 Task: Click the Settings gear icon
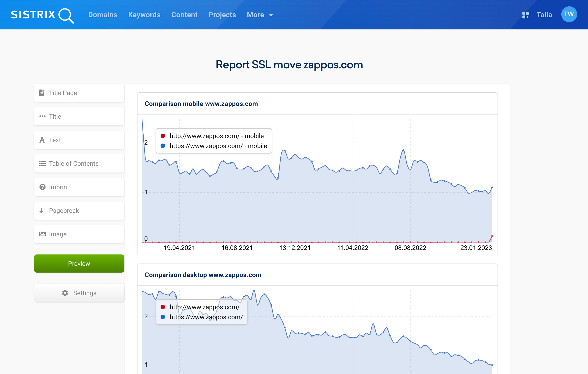(65, 293)
